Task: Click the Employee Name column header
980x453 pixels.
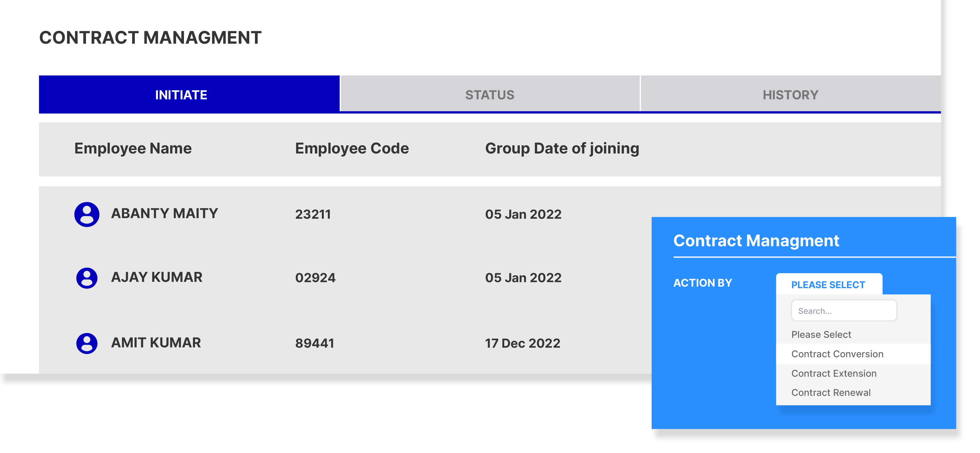Action: click(133, 148)
